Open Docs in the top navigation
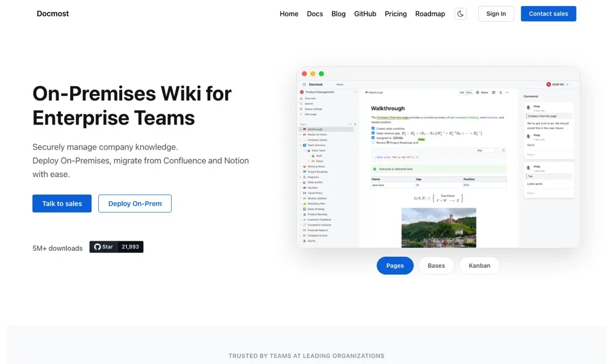The image size is (613, 364). pyautogui.click(x=315, y=14)
